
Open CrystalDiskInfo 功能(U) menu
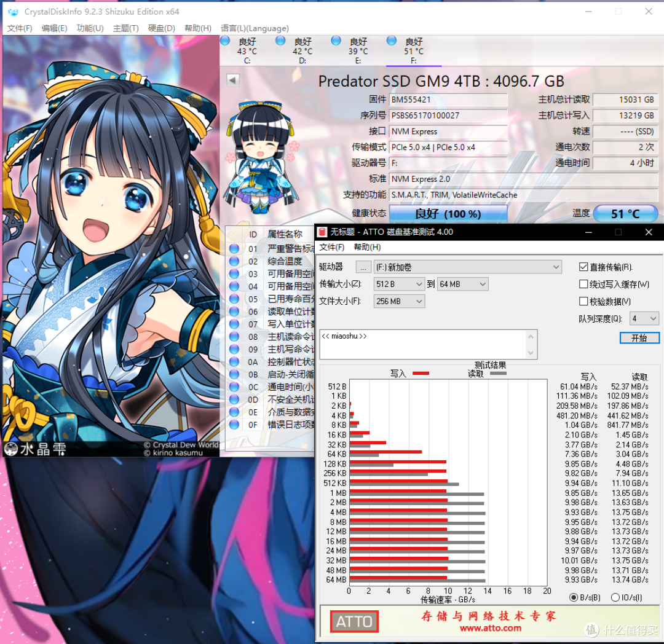point(90,28)
